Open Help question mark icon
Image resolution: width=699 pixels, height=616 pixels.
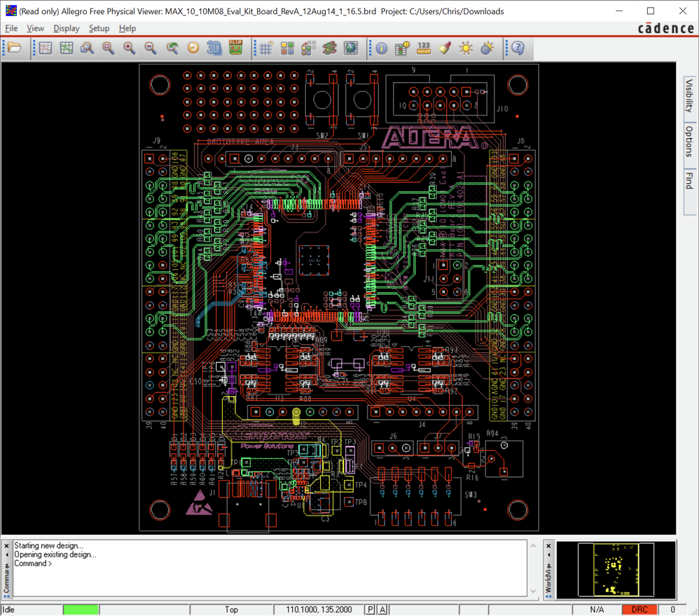point(518,48)
